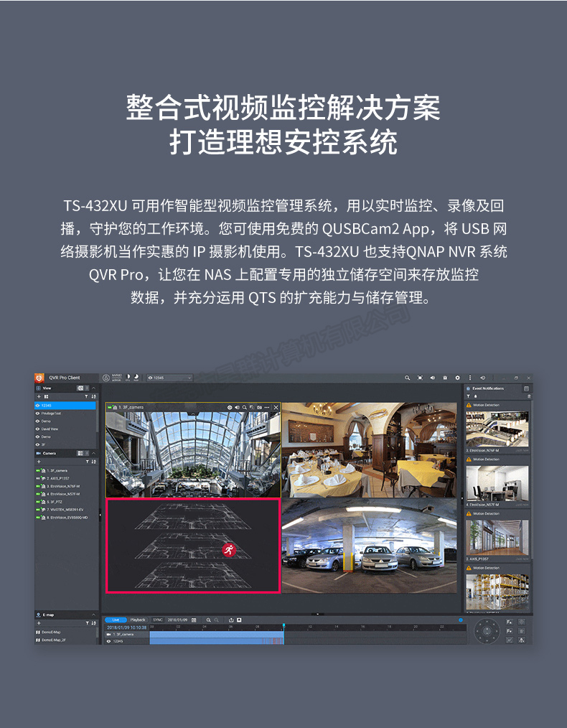Filter the Event Notifications list
Viewport: 567px width, 728px height.
[468, 396]
